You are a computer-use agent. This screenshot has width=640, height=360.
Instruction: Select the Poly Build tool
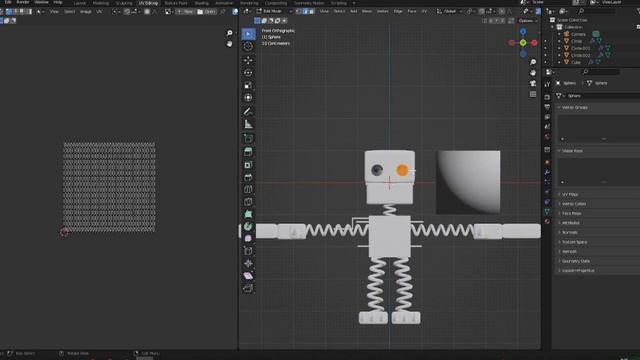click(248, 214)
